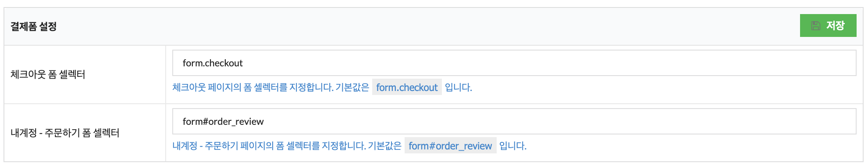Click 입니다. after the form#order_review code
Image resolution: width=868 pixels, height=167 pixels.
512,146
